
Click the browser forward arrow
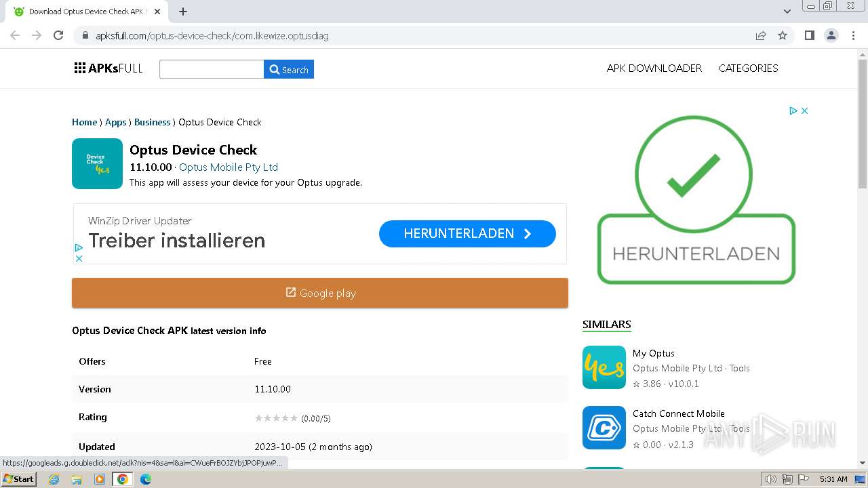(x=37, y=35)
